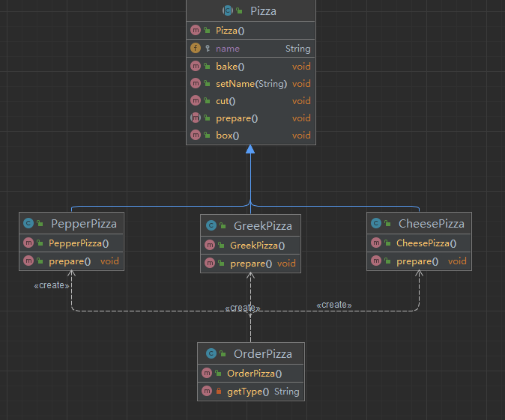Select the CheesePizza class header

[x=420, y=223]
